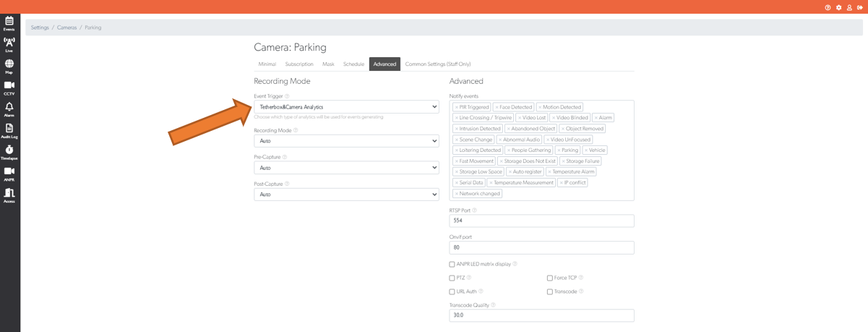Switch to the Minimal tab
The width and height of the screenshot is (868, 332).
tap(267, 64)
